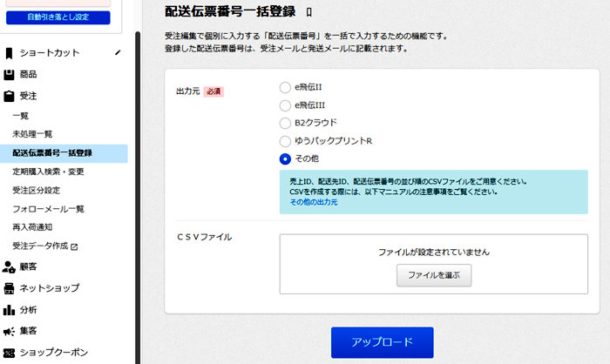Screen dimensions: 610x364
Task: Select the B2クラウド radio option
Action: 285,124
